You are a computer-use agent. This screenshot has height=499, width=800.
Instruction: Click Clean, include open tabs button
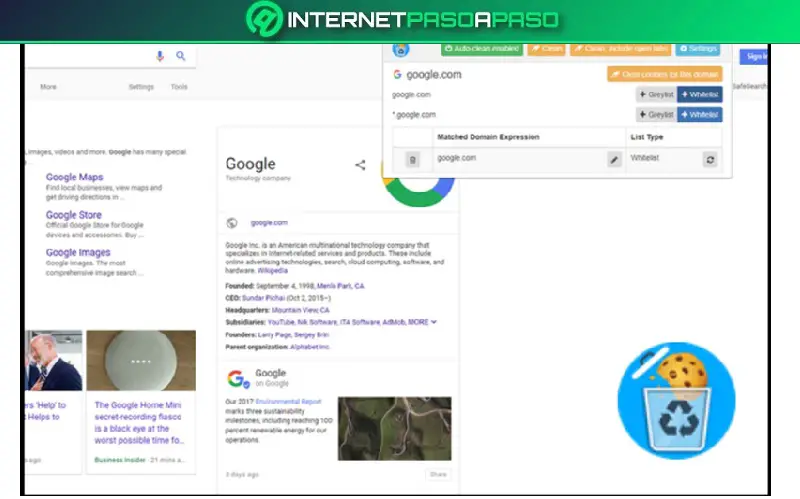point(620,49)
